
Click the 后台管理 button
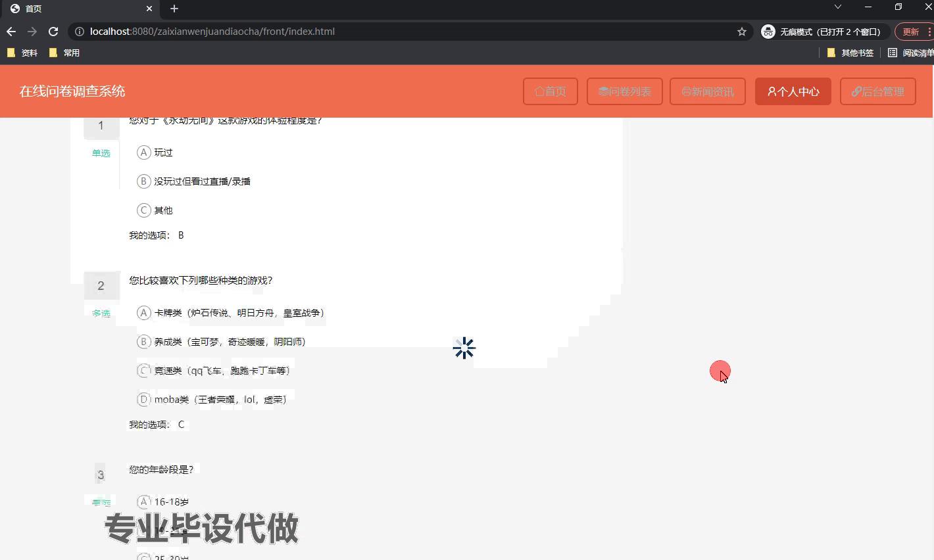(877, 91)
